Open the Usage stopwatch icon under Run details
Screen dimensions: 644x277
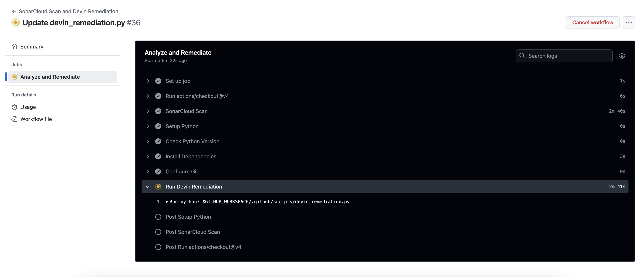pos(15,107)
